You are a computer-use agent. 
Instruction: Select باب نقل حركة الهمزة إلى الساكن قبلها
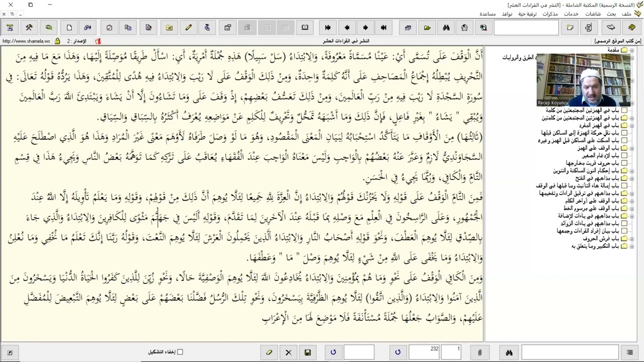click(x=580, y=133)
